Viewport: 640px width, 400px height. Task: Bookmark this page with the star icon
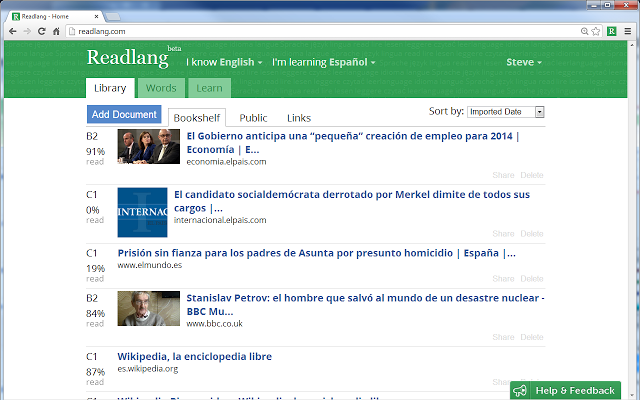coord(595,32)
